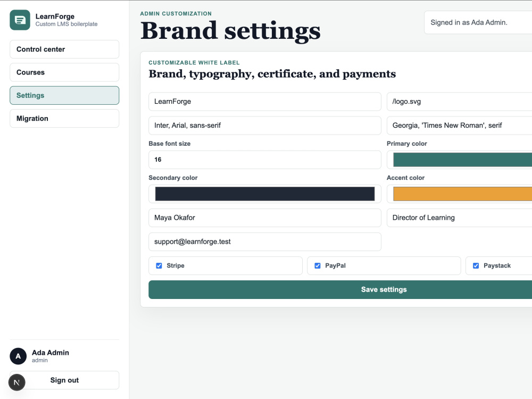Click the LearnForge logo icon
The height and width of the screenshot is (399, 532).
coord(20,20)
